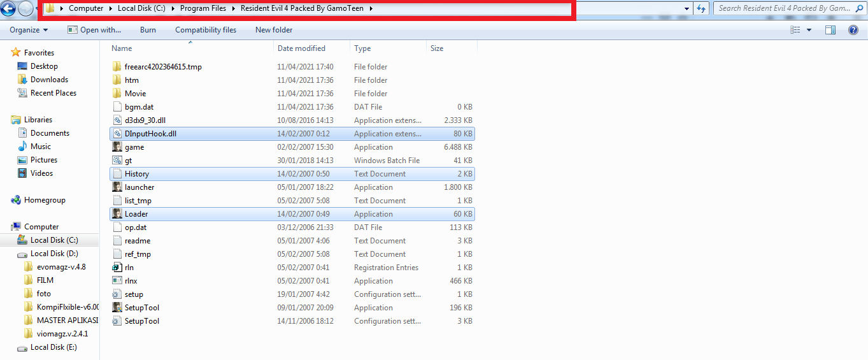Viewport: 868px width, 360px height.
Task: Select Local Disk (D:) in navigation pane
Action: pos(54,254)
